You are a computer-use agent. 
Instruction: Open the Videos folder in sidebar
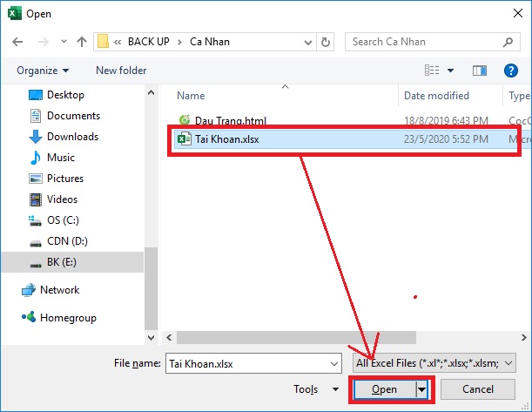click(62, 199)
